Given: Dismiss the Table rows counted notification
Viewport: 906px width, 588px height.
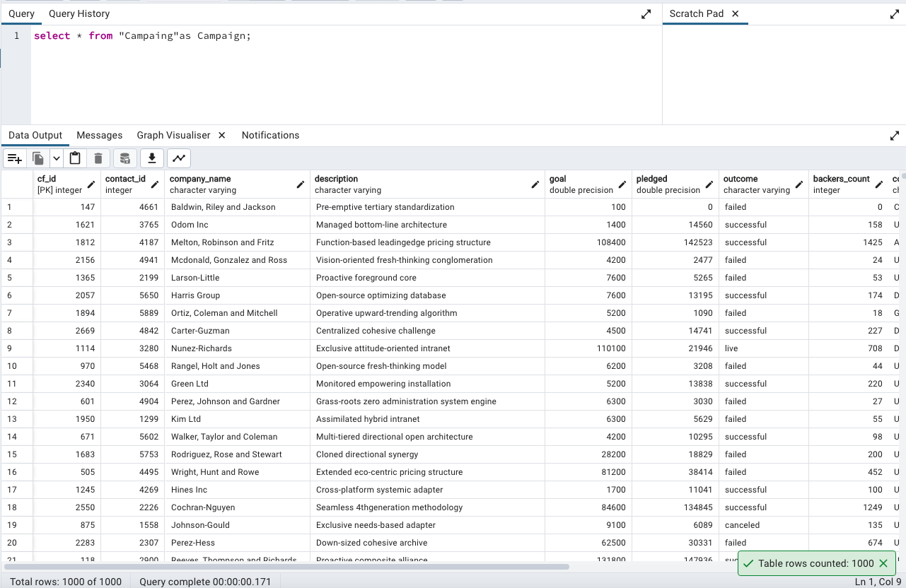Looking at the screenshot, I should [x=883, y=563].
